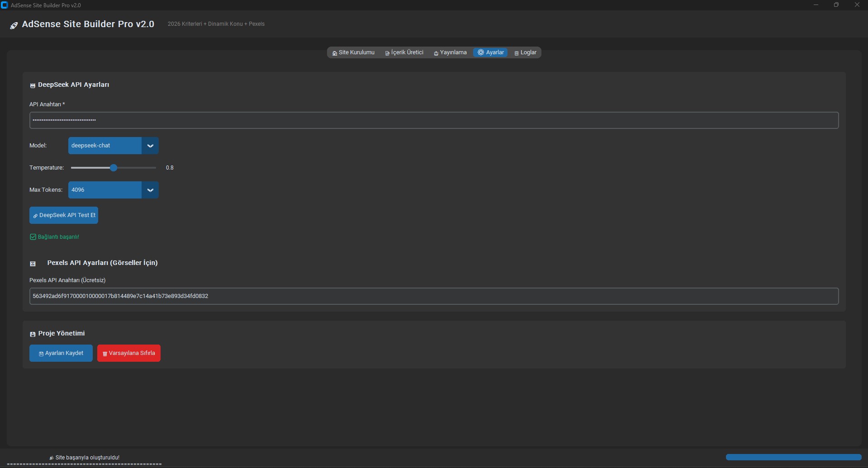The height and width of the screenshot is (468, 868).
Task: Click the 'Site başarıyla oluşturuldu!' status message
Action: pyautogui.click(x=87, y=458)
